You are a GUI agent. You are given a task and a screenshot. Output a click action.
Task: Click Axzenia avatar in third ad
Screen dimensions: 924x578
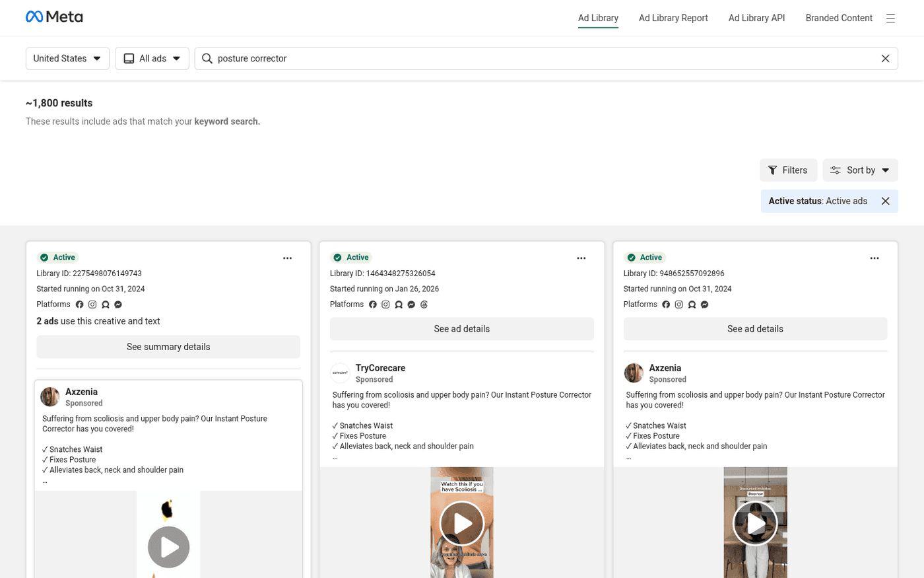tap(634, 373)
